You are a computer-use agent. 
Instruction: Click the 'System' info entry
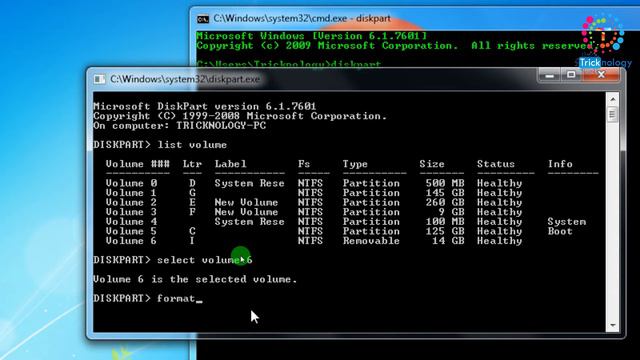(x=567, y=222)
